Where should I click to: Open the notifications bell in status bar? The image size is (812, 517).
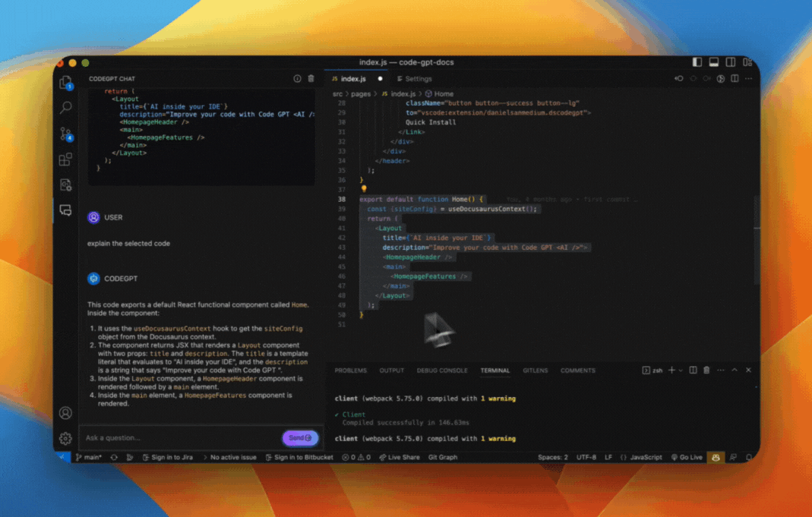click(x=749, y=458)
